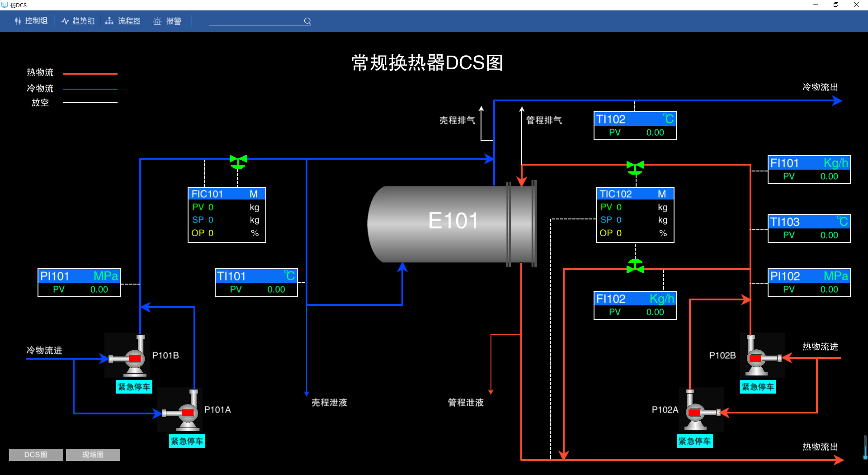Click the thermometer icon at bottom right
The height and width of the screenshot is (475, 868).
pos(865,448)
